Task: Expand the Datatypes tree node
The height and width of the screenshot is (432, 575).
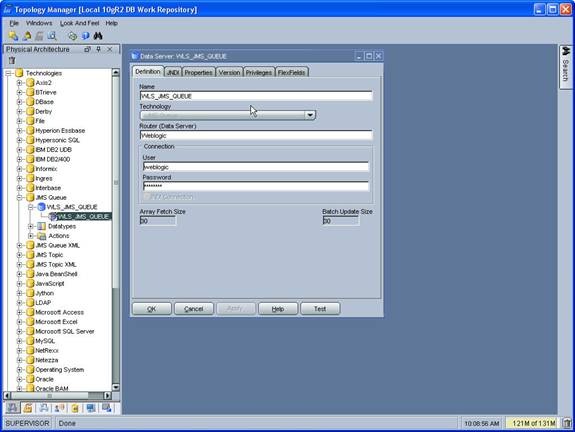Action: pyautogui.click(x=31, y=226)
